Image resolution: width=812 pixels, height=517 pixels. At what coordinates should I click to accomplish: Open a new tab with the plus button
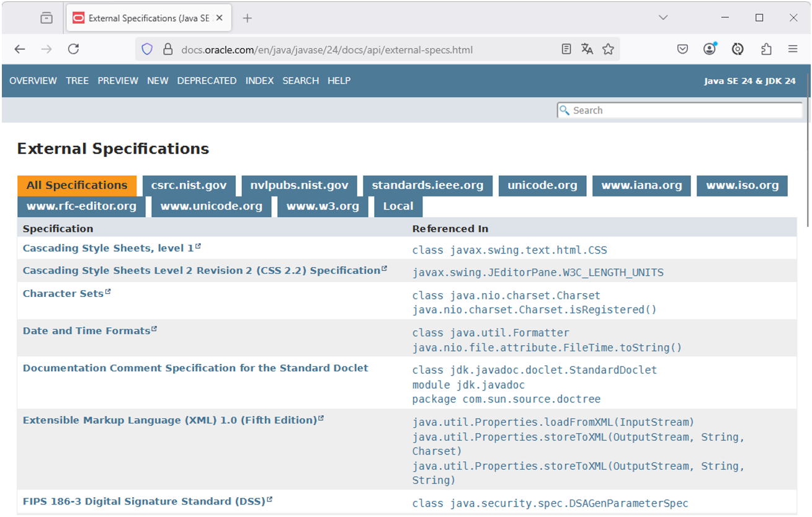point(248,18)
